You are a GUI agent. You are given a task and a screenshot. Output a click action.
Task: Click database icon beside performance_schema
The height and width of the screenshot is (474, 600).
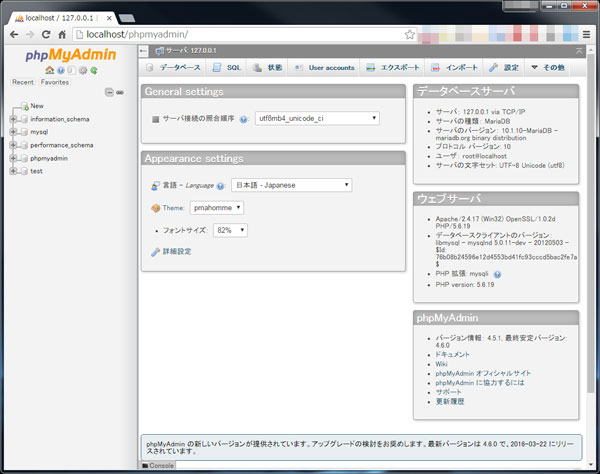click(24, 145)
